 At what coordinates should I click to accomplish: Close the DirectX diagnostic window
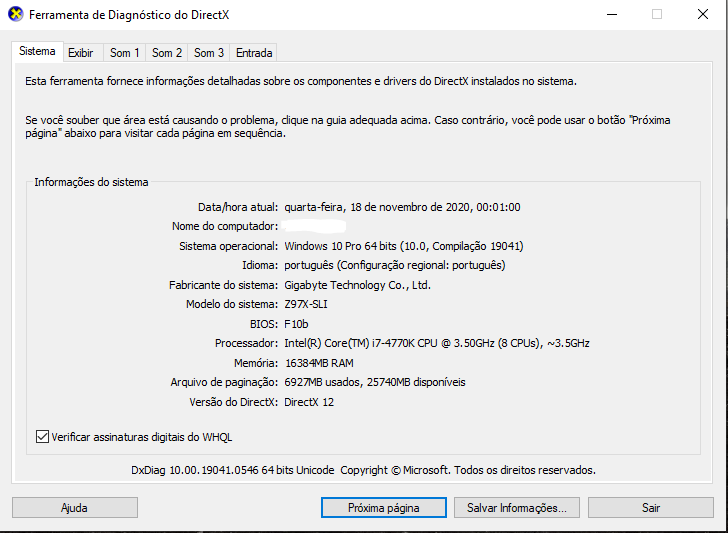tap(703, 14)
